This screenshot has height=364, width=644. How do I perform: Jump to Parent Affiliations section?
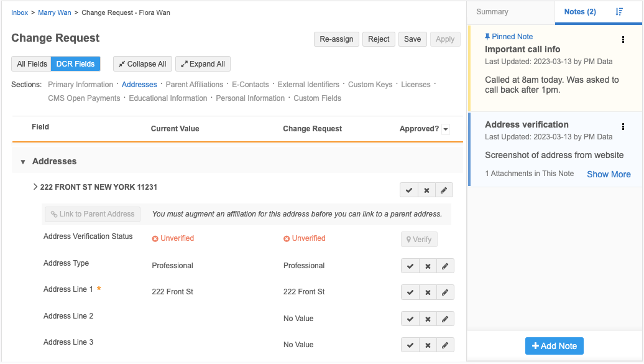(194, 85)
